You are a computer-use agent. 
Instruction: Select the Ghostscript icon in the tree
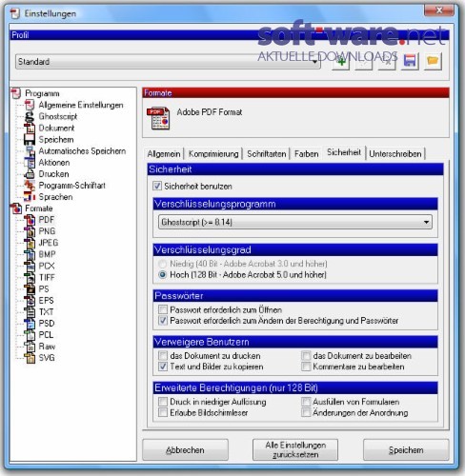pyautogui.click(x=30, y=116)
